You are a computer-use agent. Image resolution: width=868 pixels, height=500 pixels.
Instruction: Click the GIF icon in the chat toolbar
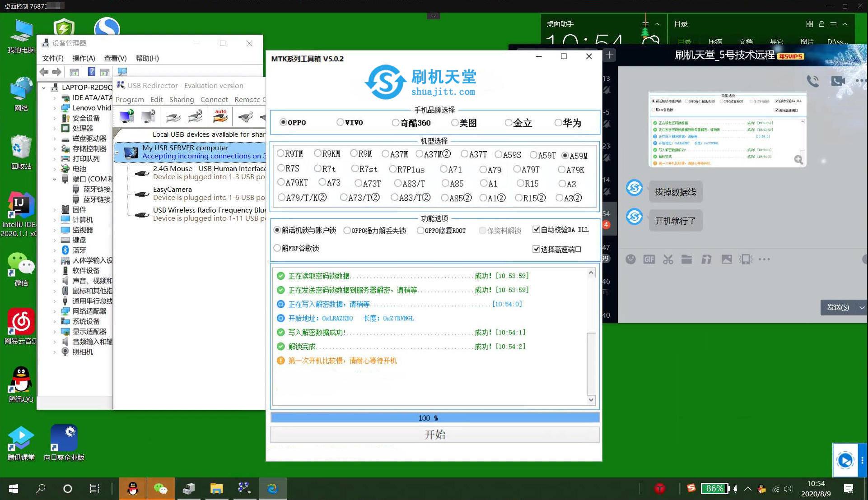click(x=649, y=259)
